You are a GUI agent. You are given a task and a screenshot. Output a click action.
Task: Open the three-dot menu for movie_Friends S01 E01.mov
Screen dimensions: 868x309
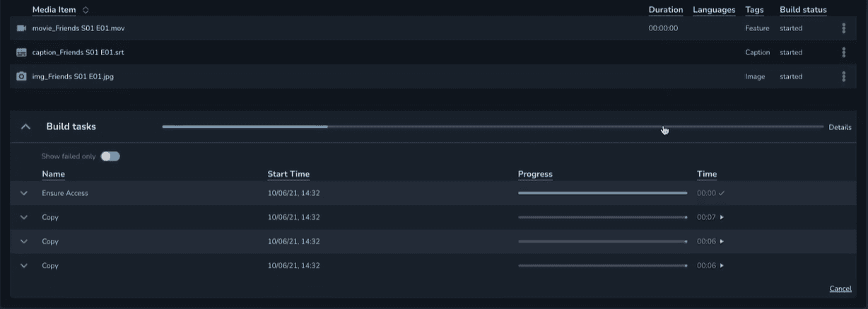(x=843, y=28)
